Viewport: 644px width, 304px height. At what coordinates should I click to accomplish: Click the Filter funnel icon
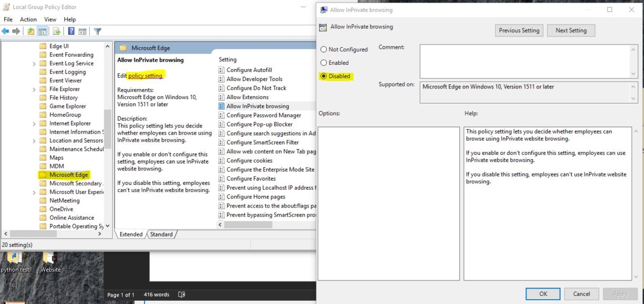click(x=98, y=31)
